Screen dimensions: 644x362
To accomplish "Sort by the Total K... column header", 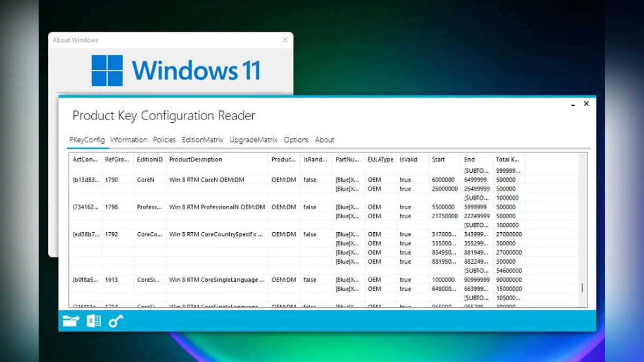I will coord(509,159).
